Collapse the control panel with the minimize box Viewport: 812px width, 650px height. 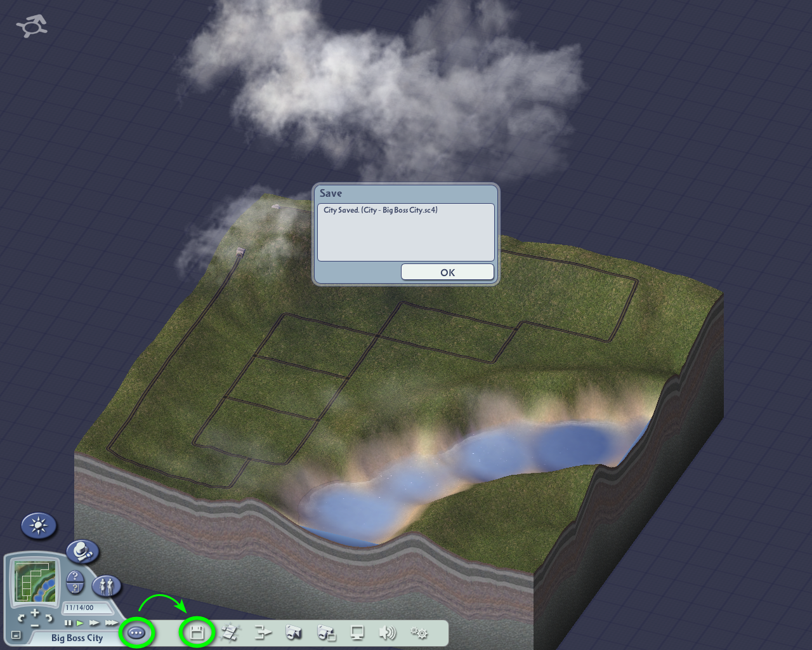point(16,635)
